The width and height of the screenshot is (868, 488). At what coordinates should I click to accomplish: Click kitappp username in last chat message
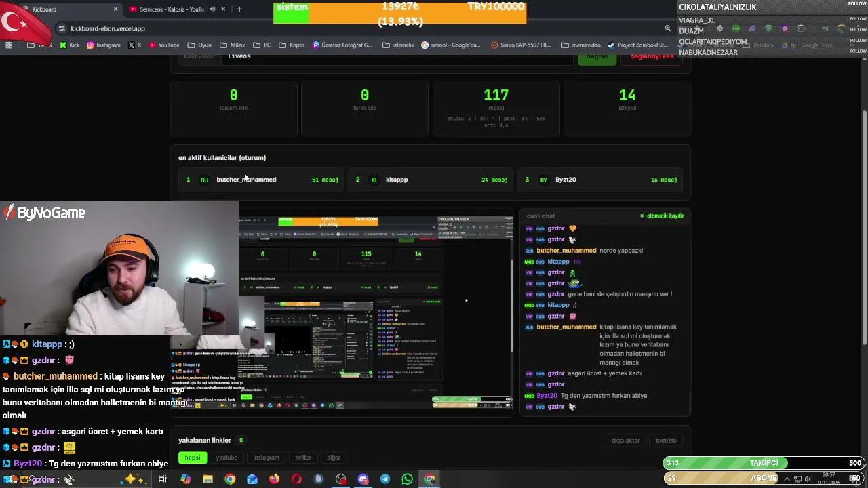(558, 305)
